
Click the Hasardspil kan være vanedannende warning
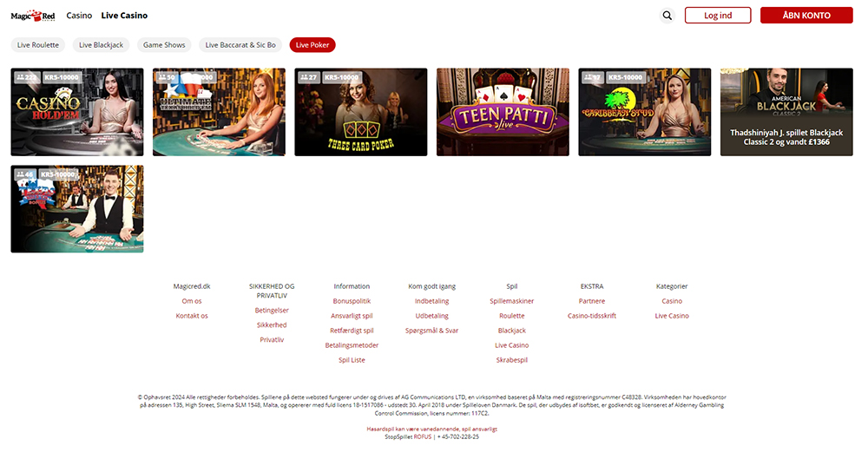click(431, 429)
